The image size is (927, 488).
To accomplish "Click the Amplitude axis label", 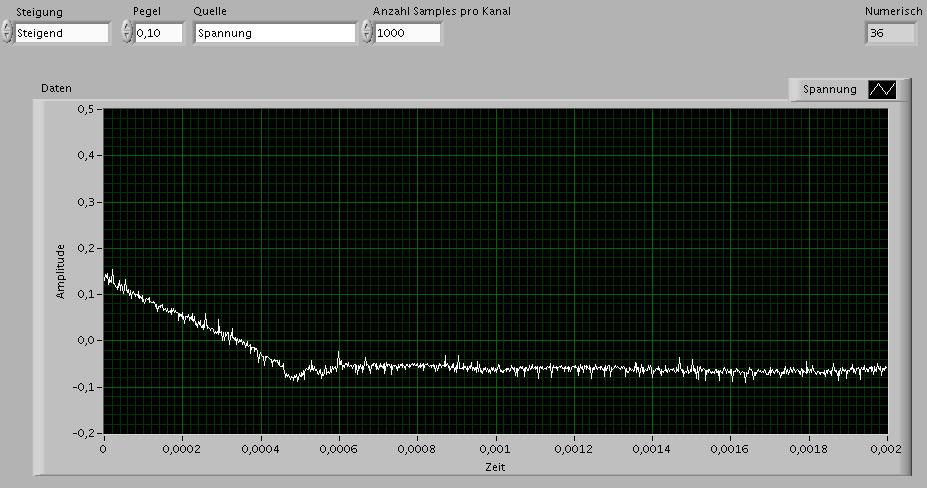I will click(60, 271).
